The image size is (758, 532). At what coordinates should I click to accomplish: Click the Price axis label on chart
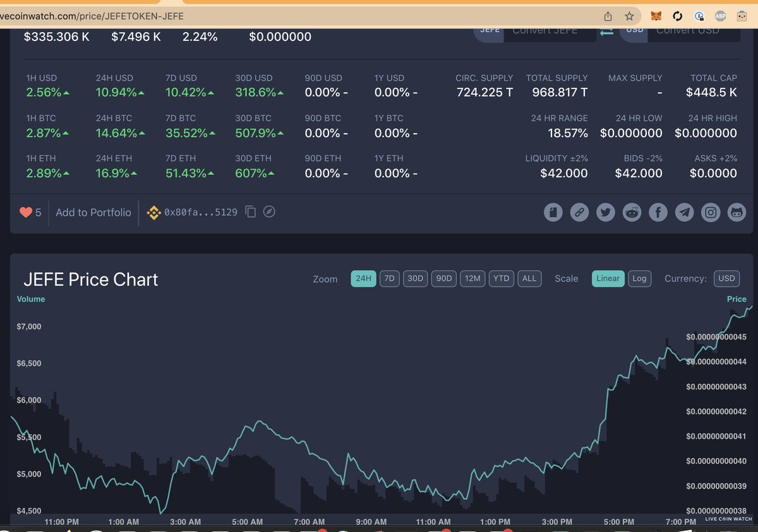click(x=737, y=299)
